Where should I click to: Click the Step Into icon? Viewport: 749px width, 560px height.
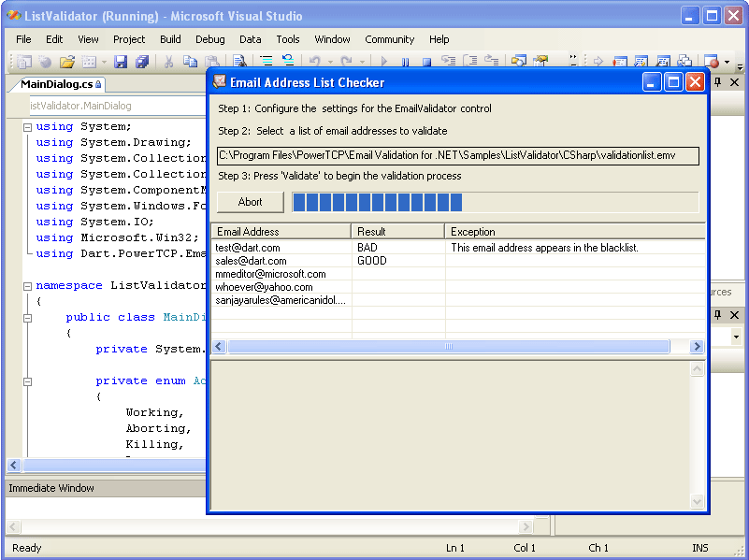(x=448, y=61)
